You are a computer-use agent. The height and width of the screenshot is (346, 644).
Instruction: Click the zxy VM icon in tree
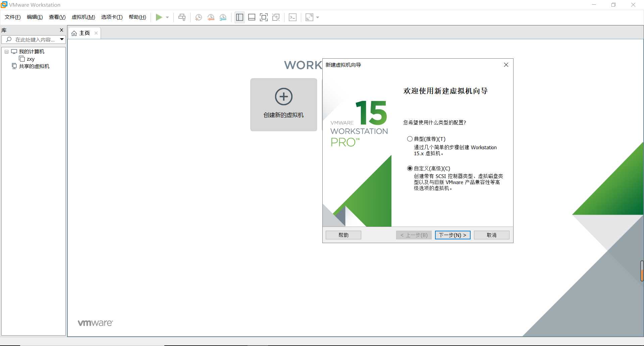22,59
